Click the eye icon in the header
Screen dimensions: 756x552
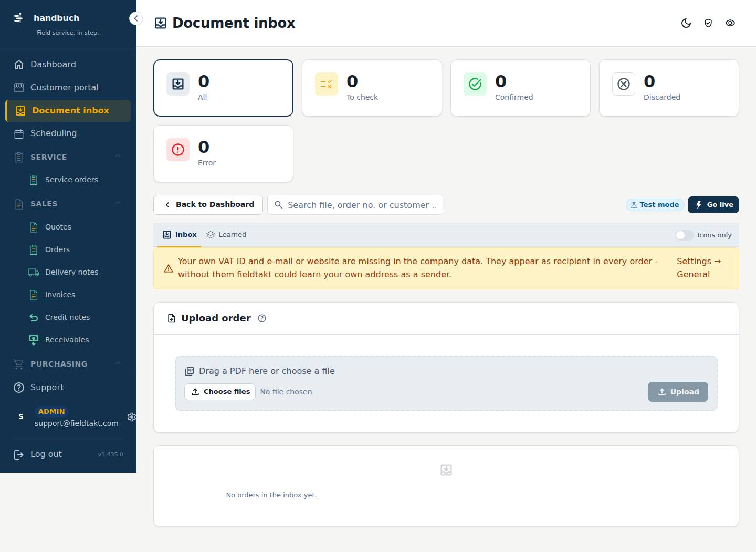(730, 23)
